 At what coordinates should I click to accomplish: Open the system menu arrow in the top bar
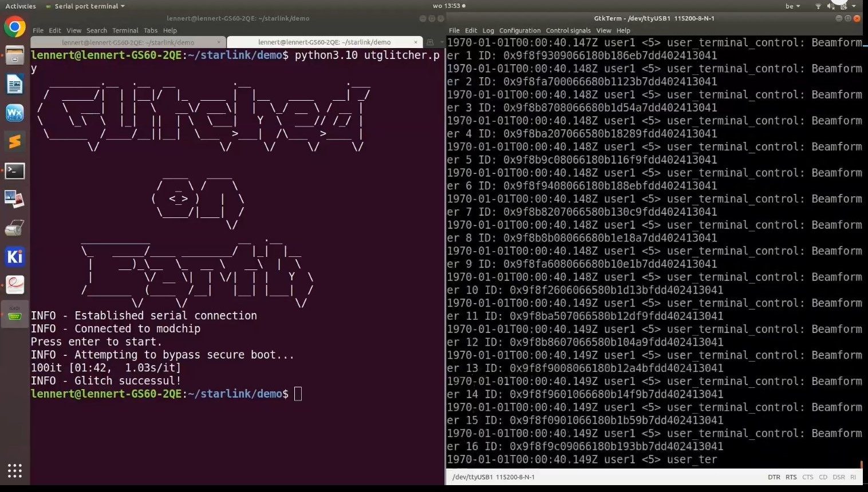pyautogui.click(x=854, y=6)
